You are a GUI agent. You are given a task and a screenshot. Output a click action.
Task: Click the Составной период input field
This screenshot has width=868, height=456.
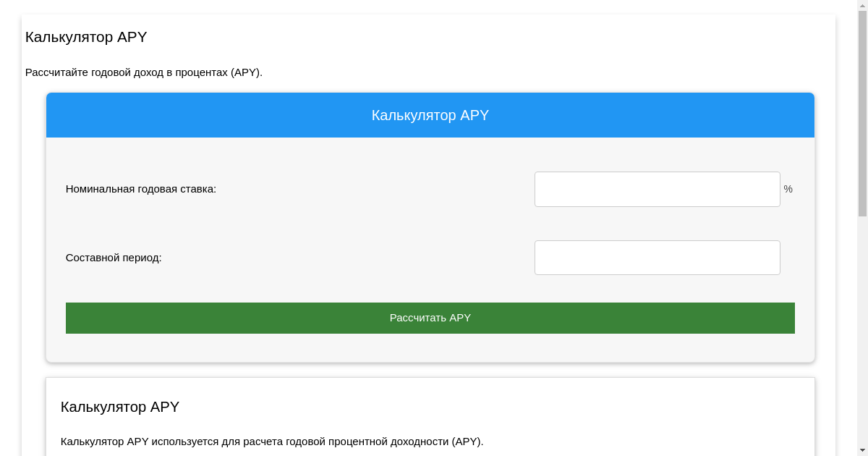pyautogui.click(x=657, y=257)
